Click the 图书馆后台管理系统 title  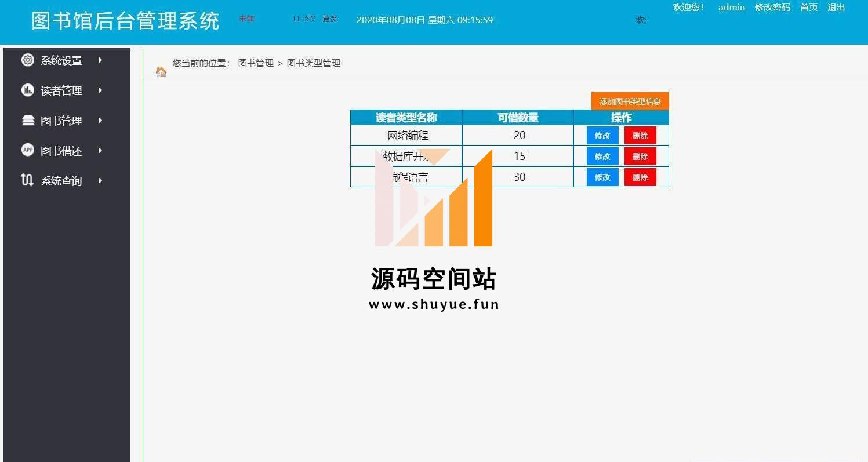pos(125,20)
